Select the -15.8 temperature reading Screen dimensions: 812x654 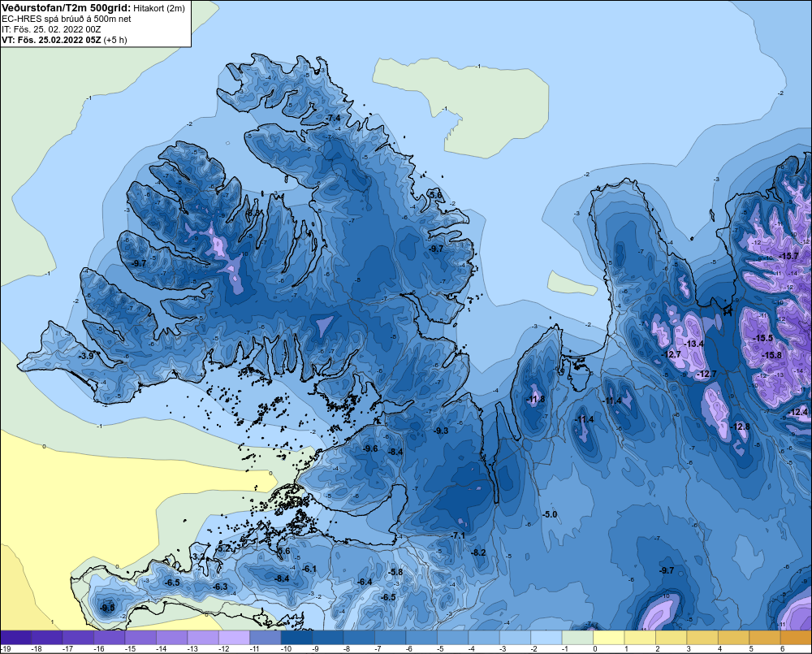(772, 355)
